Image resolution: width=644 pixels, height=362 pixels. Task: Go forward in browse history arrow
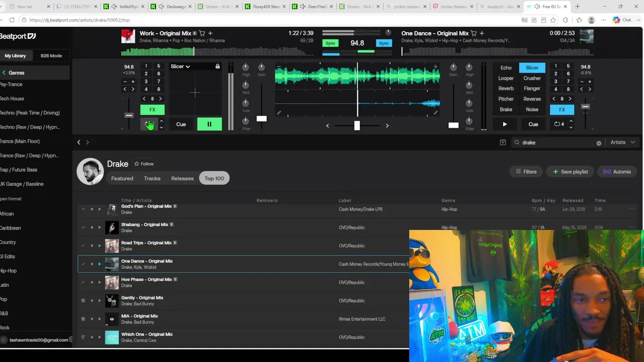coord(88,142)
